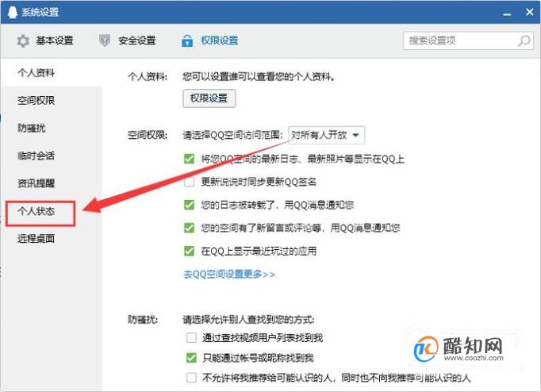Enable 更新说说时同步更新QQ签名
Viewport: 541px width, 392px height.
pos(189,182)
